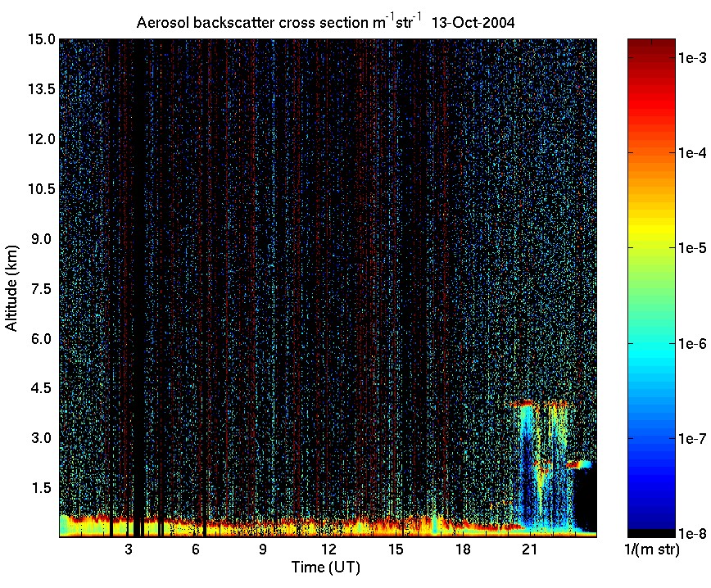Image resolution: width=711 pixels, height=588 pixels.
Task: Click the '1/(m str)' colorbar unit label
Action: click(652, 550)
